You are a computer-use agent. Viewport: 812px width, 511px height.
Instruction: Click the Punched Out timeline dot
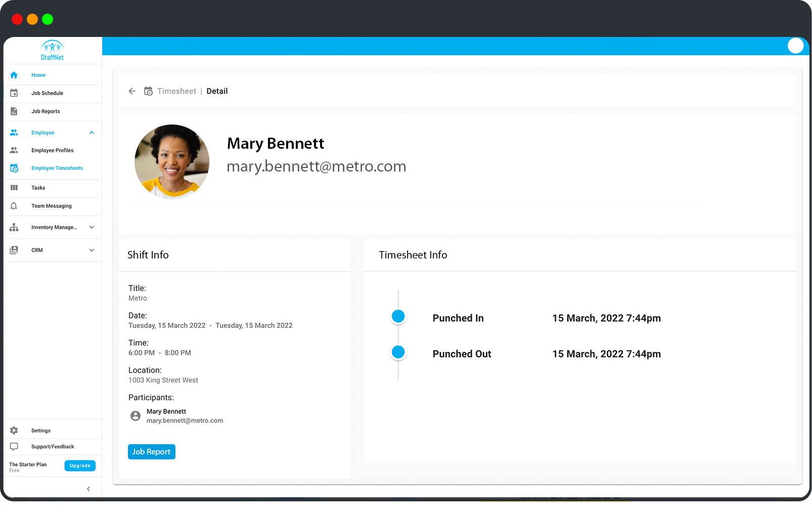coord(398,352)
